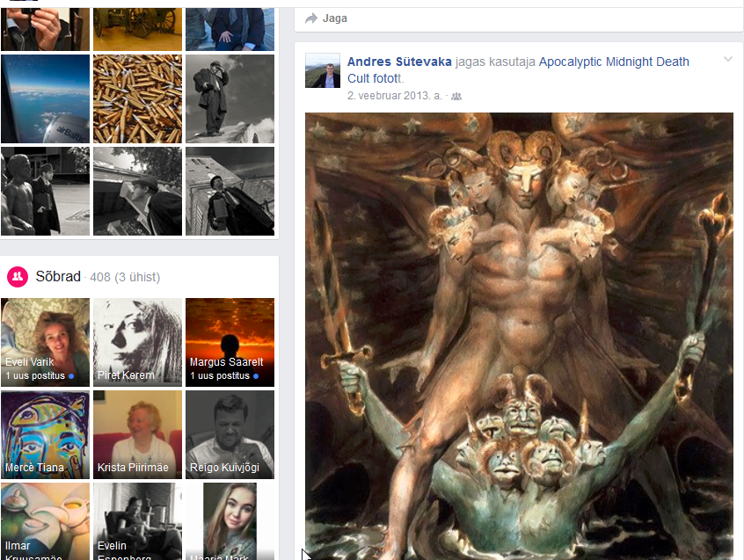744x560 pixels.
Task: Open the Sõbrad friends section heading
Action: 58,276
